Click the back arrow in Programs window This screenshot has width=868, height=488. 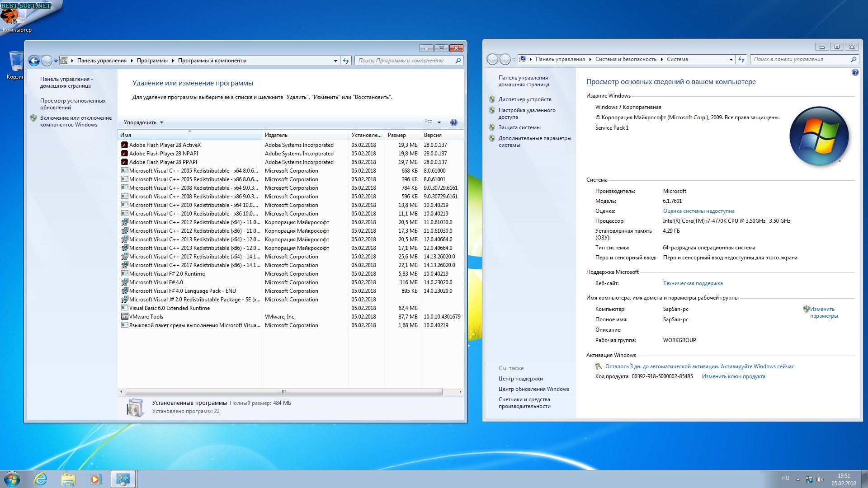pos(34,61)
